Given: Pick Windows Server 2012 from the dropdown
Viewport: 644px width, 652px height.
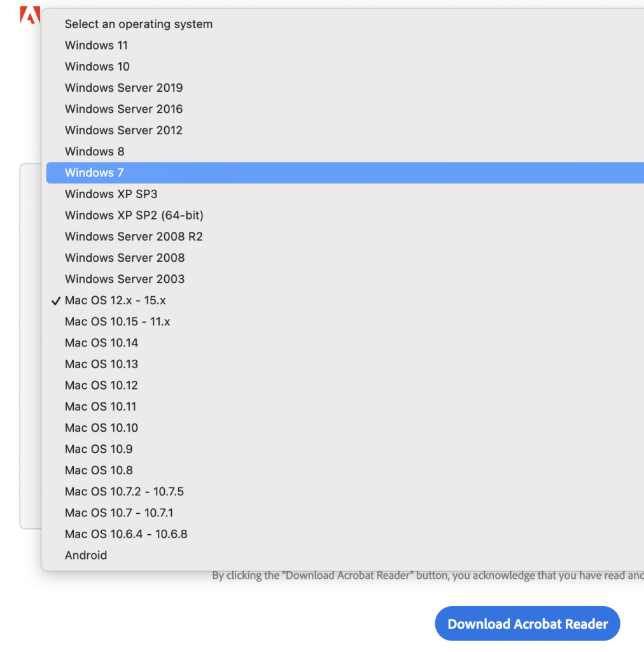Looking at the screenshot, I should click(x=123, y=130).
